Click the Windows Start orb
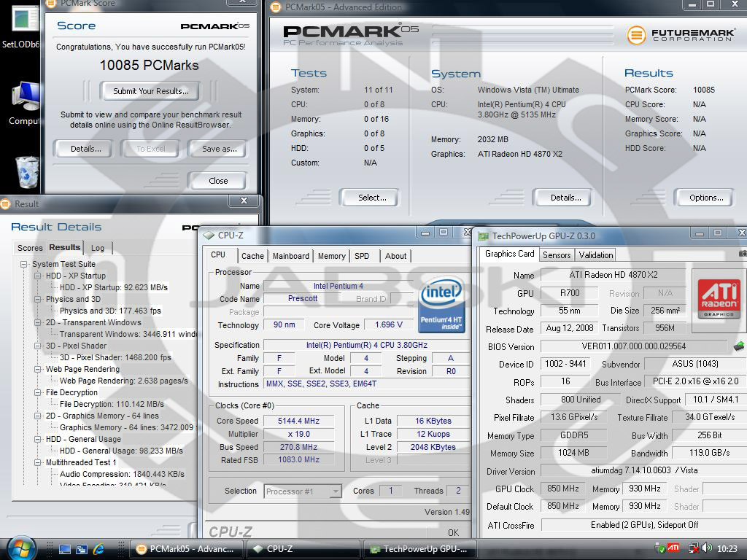Image resolution: width=747 pixels, height=560 pixels. (x=21, y=548)
